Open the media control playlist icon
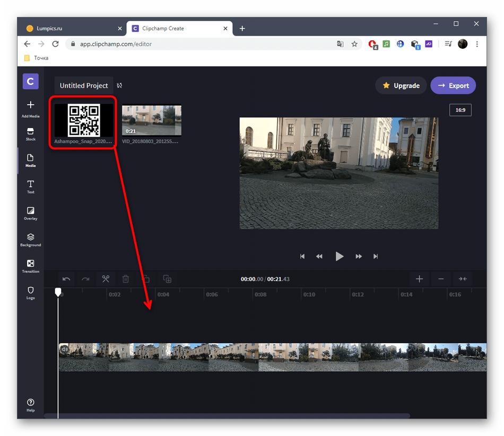The height and width of the screenshot is (436, 504). pyautogui.click(x=448, y=44)
